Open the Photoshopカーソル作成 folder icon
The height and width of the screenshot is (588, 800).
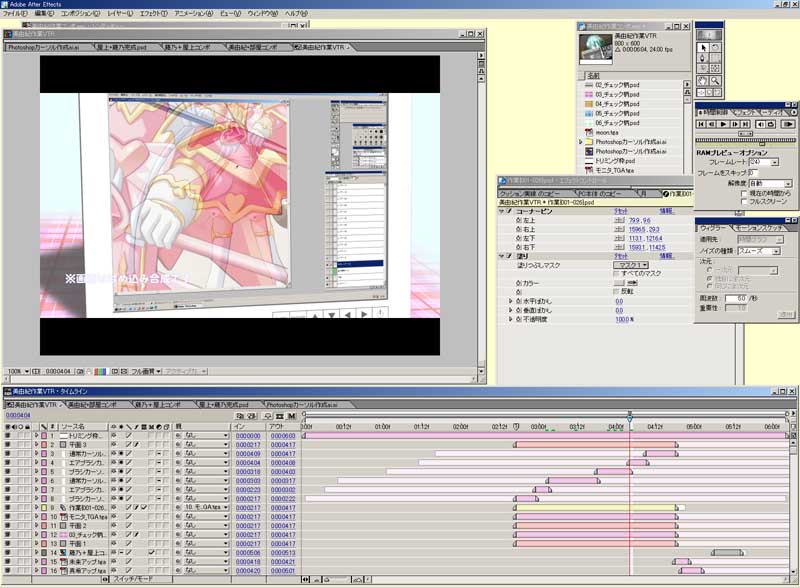tap(589, 142)
